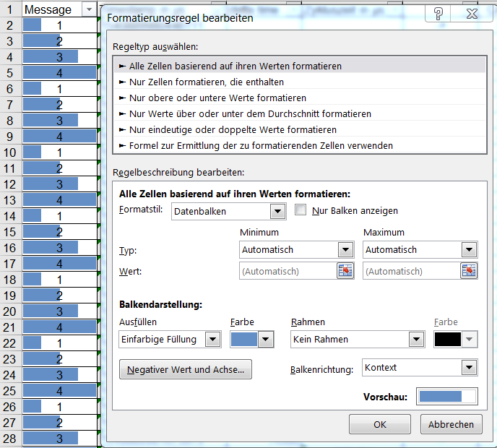Viewport: 497px width, 448px height.
Task: Enable 'Nur Balken anzeigen' checkbox
Action: 301,210
